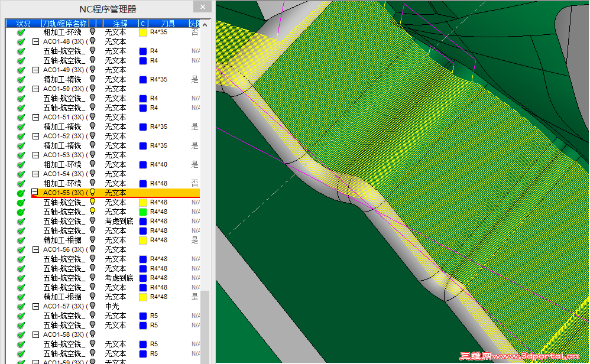Toggle the light bulb on AC01-58 row
Viewport: 590px width, 364px height.
(x=92, y=334)
